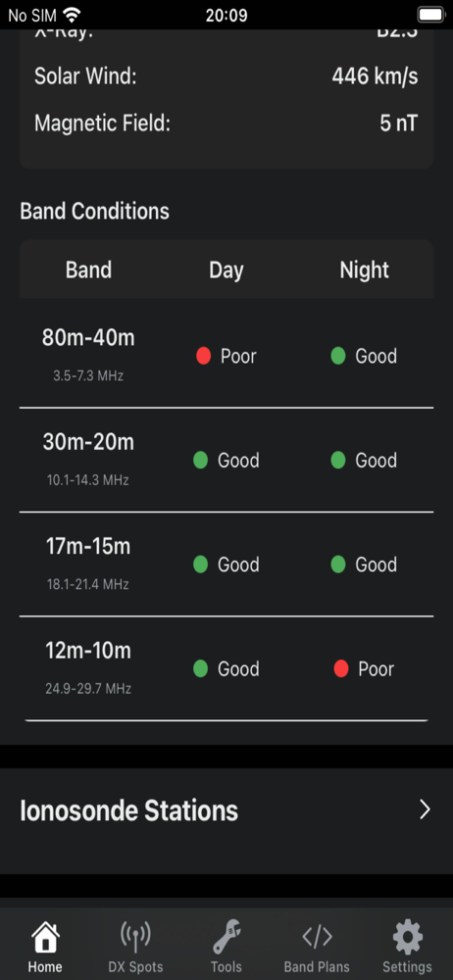453x980 pixels.
Task: Tap the Night column header
Action: (364, 270)
